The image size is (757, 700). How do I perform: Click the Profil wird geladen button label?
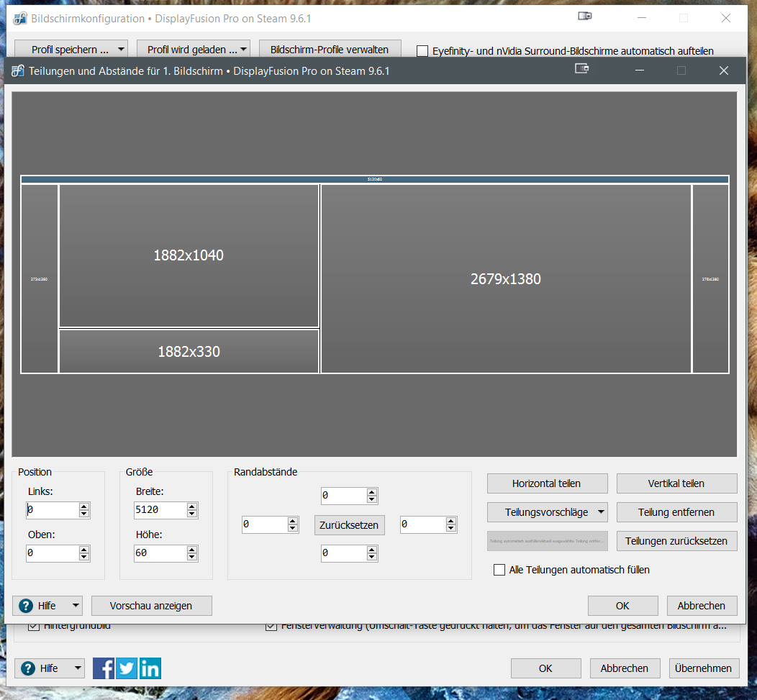[192, 49]
